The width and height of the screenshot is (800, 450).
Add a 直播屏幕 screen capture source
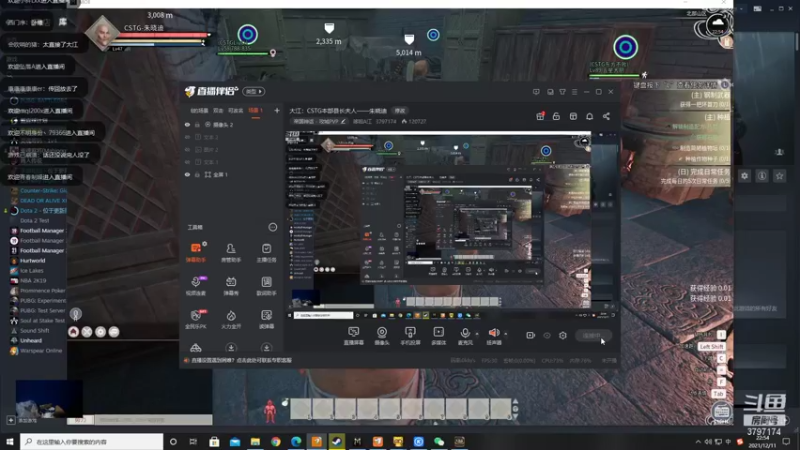(x=354, y=336)
